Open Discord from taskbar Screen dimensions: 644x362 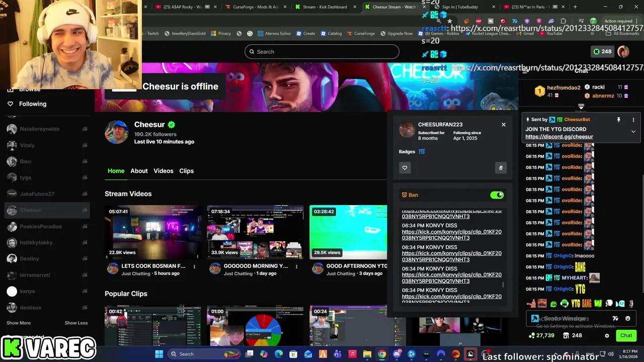[x=396, y=354]
